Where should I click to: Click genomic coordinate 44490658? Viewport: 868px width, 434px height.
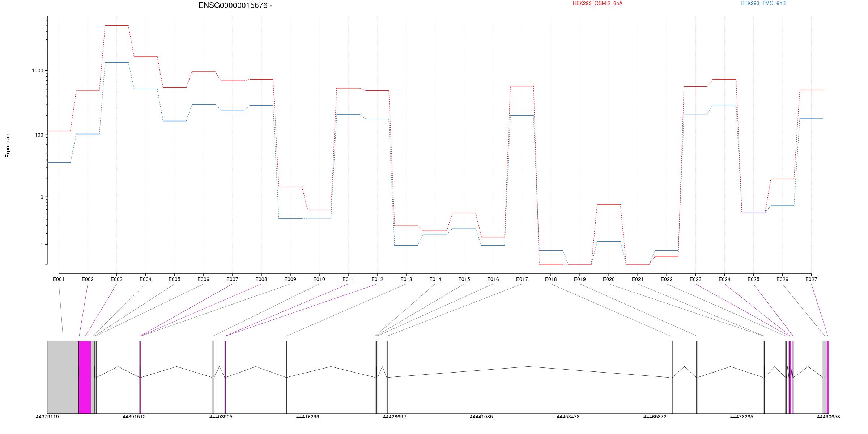[x=828, y=417]
